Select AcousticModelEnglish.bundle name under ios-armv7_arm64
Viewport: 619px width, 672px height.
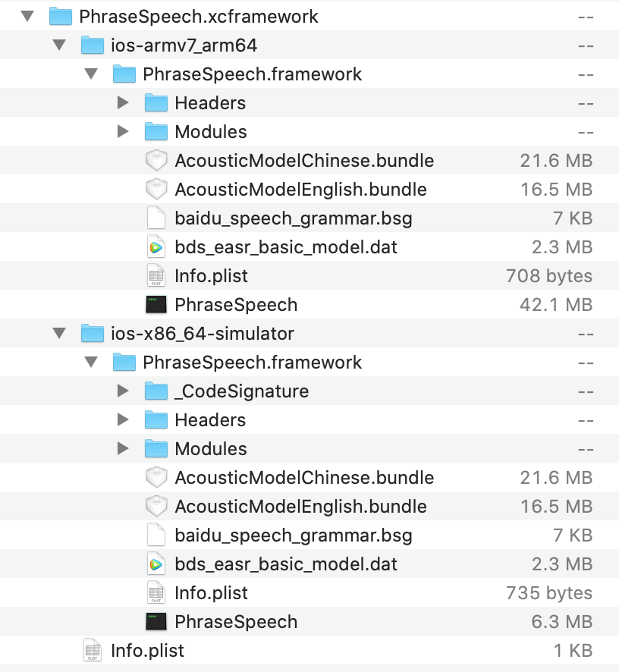click(x=300, y=190)
